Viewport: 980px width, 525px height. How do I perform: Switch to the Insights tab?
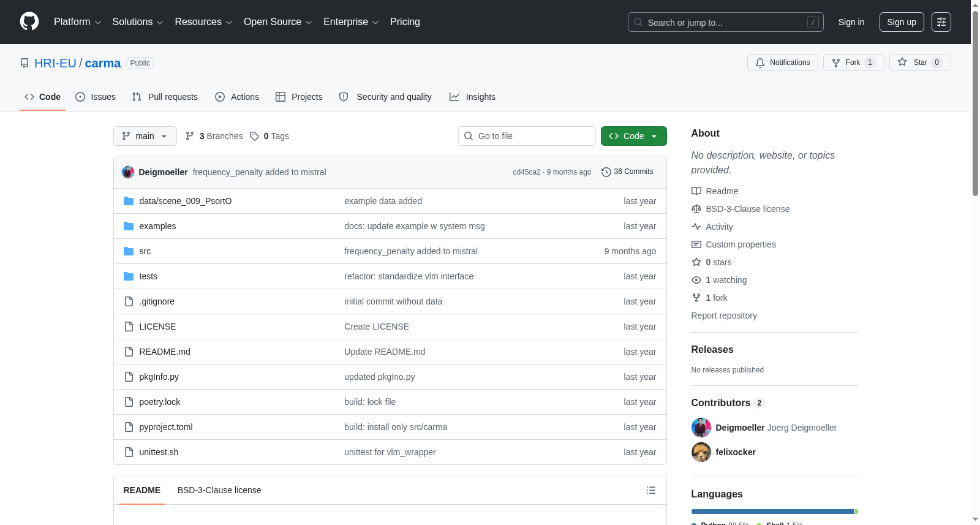point(472,97)
